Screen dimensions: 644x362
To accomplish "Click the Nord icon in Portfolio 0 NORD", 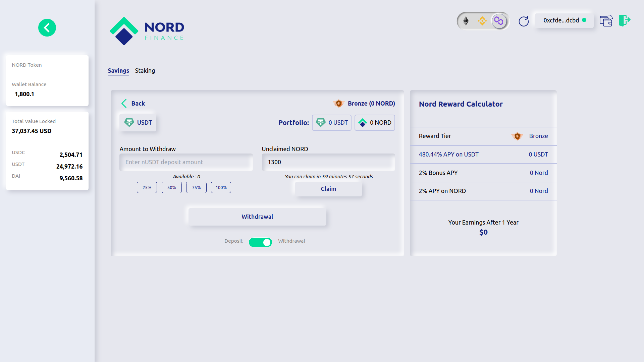I will (363, 123).
